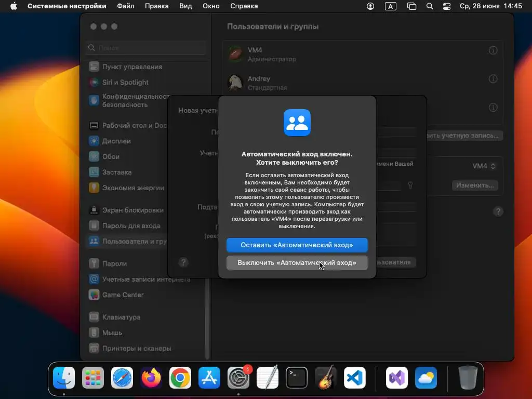Select Пункт управления in sidebar

pyautogui.click(x=145, y=67)
